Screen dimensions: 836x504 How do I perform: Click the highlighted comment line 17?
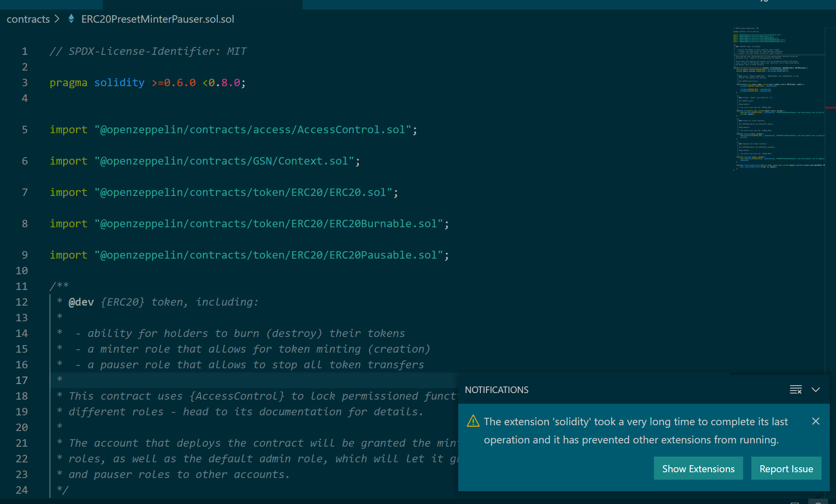coord(165,380)
